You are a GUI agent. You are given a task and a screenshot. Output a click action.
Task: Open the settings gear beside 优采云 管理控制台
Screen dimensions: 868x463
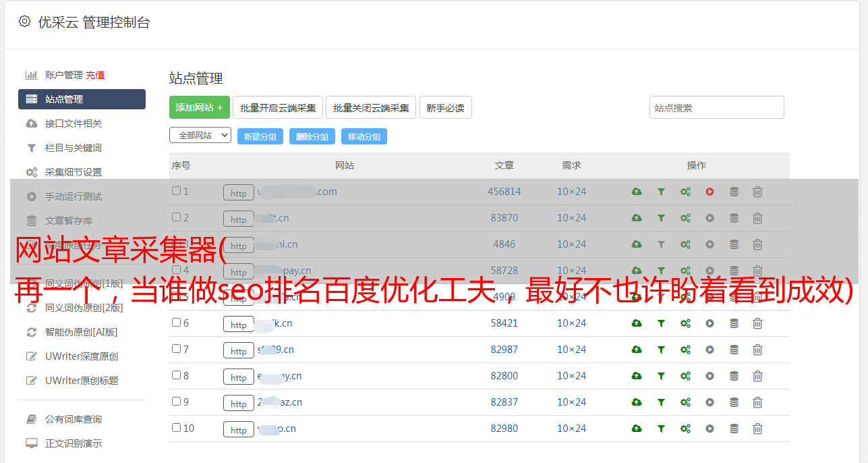pos(24,22)
